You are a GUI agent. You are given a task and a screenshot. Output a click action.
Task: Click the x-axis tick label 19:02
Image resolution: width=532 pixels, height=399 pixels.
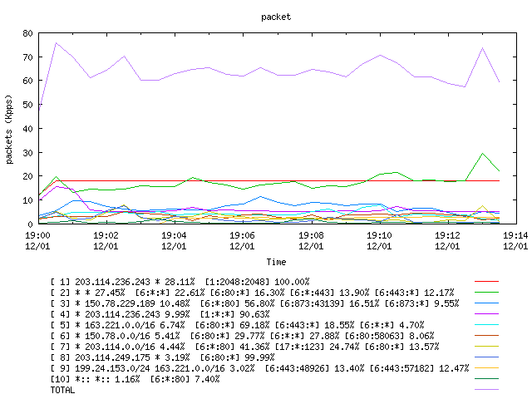click(x=106, y=235)
